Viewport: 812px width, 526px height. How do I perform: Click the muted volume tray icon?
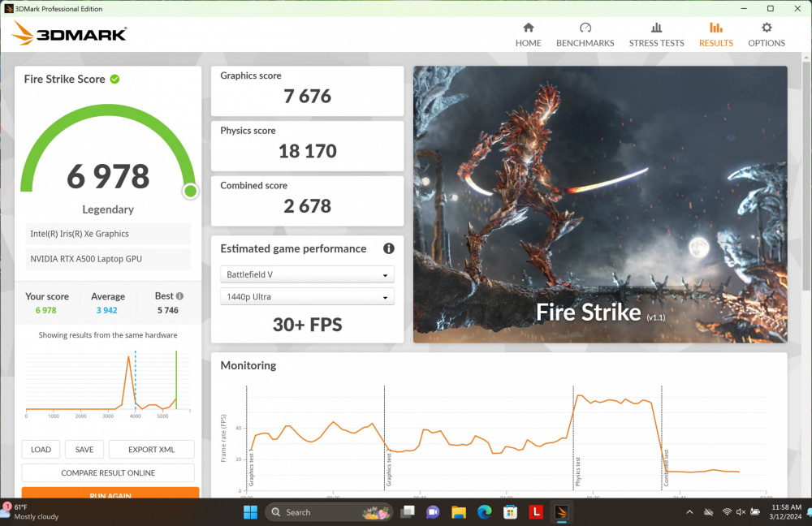(741, 512)
